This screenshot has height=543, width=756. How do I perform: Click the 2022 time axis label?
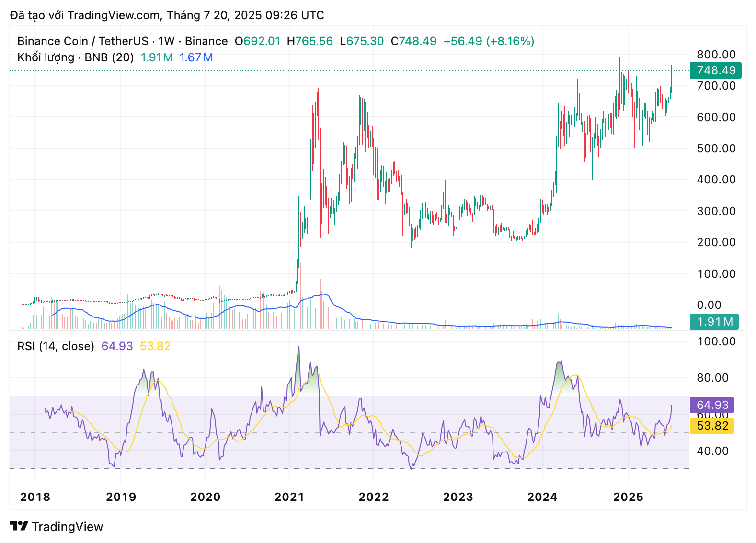click(x=374, y=497)
